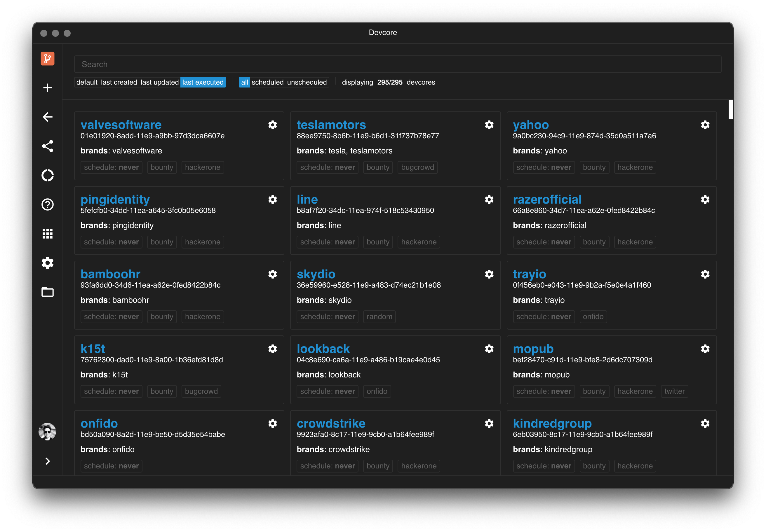Click the refresh/sync icon in sidebar
The width and height of the screenshot is (766, 532).
click(48, 175)
